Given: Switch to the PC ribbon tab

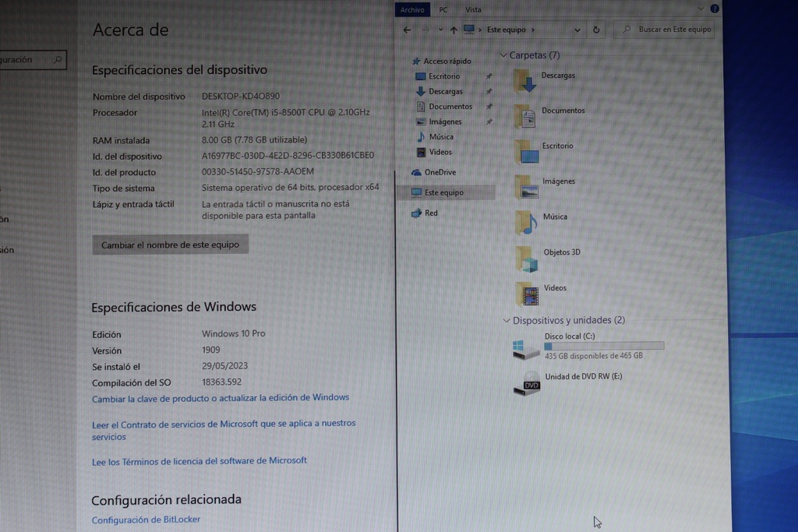Looking at the screenshot, I should pyautogui.click(x=443, y=9).
